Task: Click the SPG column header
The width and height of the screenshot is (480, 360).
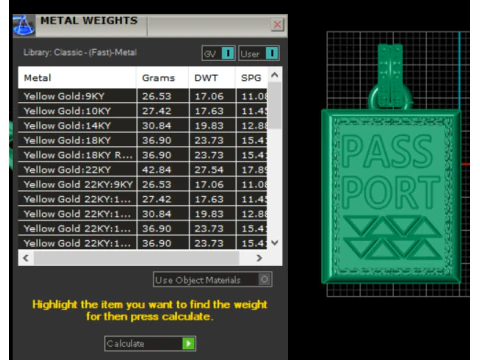Action: click(x=251, y=78)
